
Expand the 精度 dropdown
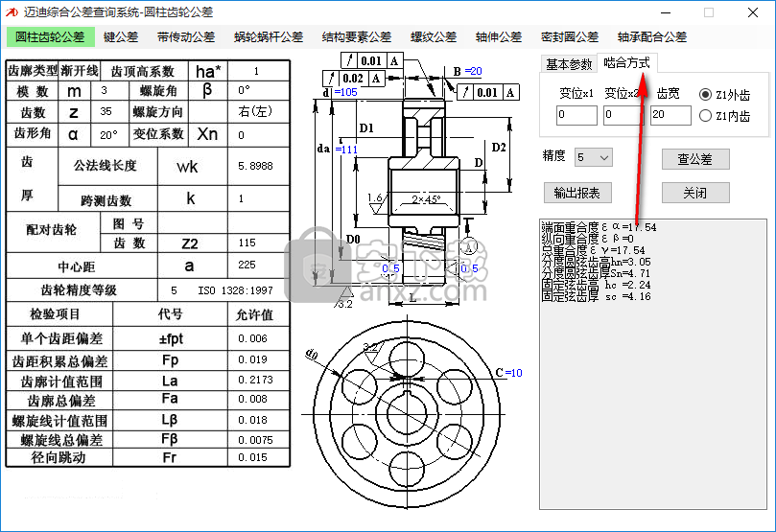pos(594,158)
